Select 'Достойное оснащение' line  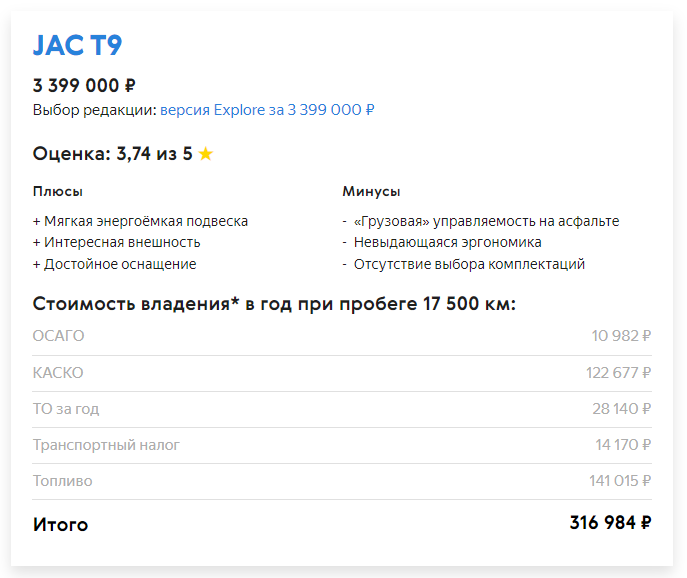pyautogui.click(x=114, y=264)
